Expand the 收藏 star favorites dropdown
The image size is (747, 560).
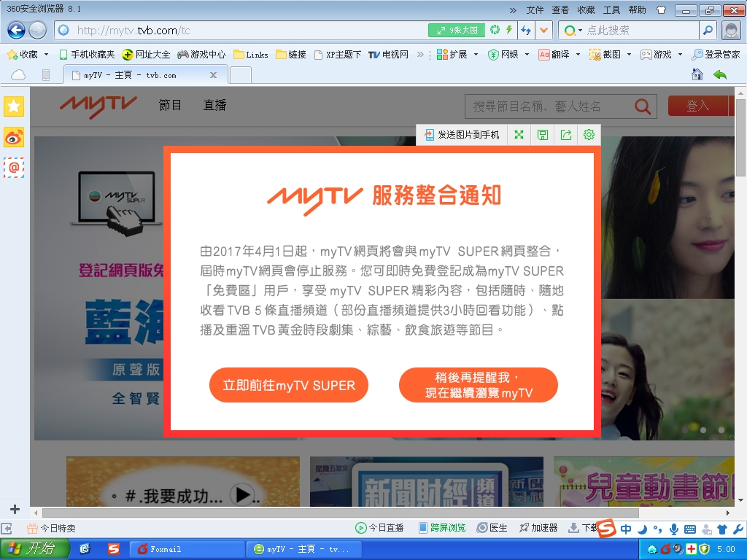(46, 55)
